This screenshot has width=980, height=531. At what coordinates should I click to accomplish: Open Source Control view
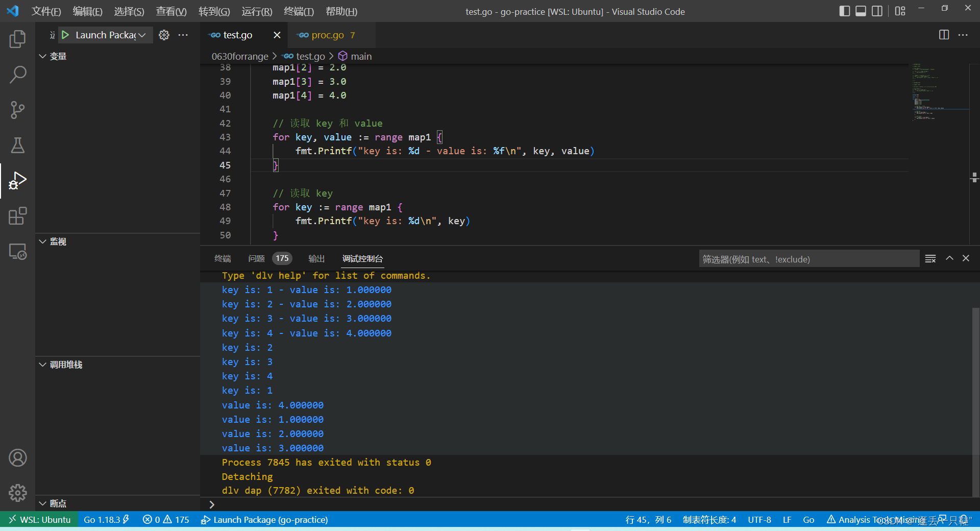17,110
